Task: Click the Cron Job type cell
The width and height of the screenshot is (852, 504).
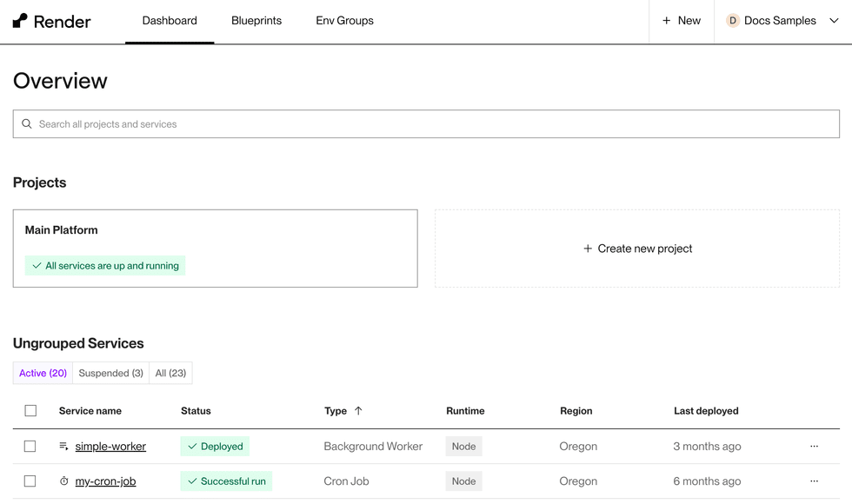Action: [346, 481]
